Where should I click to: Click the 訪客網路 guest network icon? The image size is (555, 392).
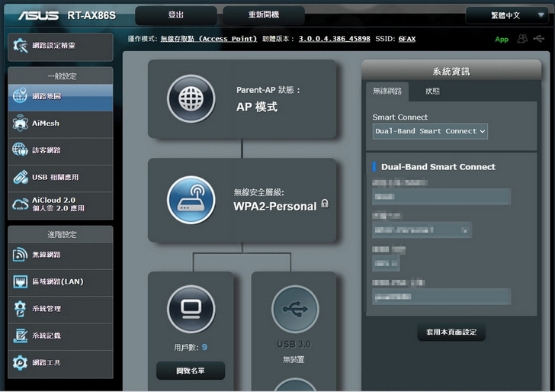coord(20,149)
